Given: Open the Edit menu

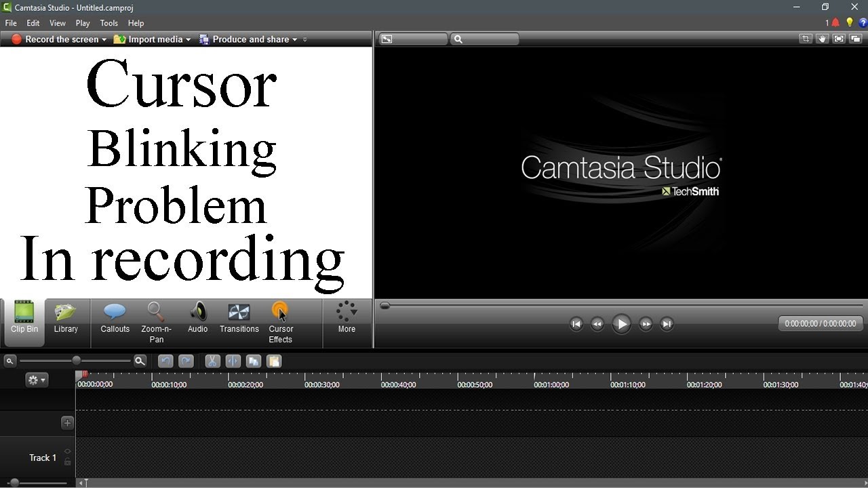Looking at the screenshot, I should point(33,23).
